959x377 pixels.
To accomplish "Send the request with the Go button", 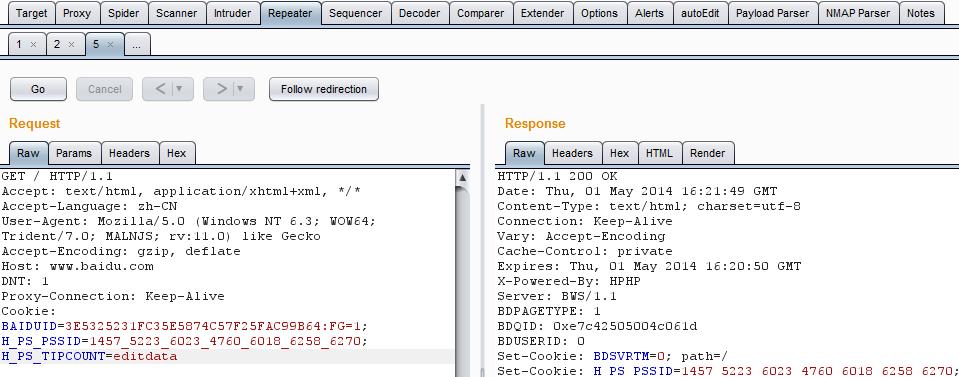I will tap(38, 89).
